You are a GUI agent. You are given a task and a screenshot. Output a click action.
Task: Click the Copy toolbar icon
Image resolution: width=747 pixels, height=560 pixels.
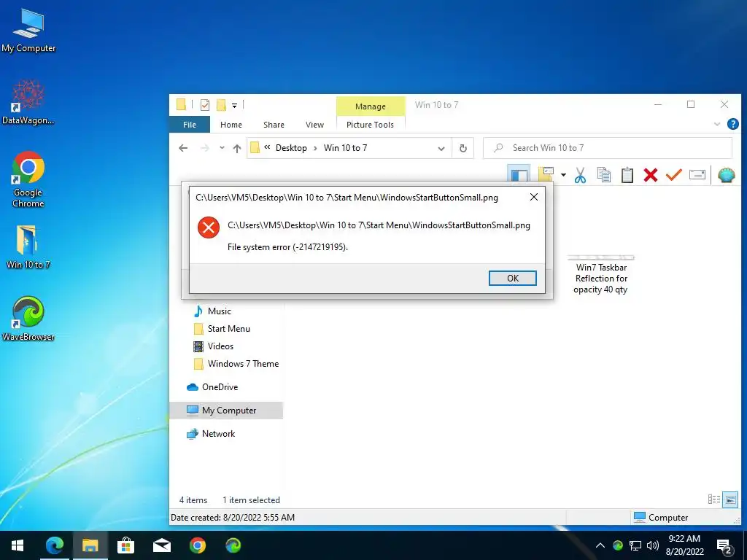point(603,175)
